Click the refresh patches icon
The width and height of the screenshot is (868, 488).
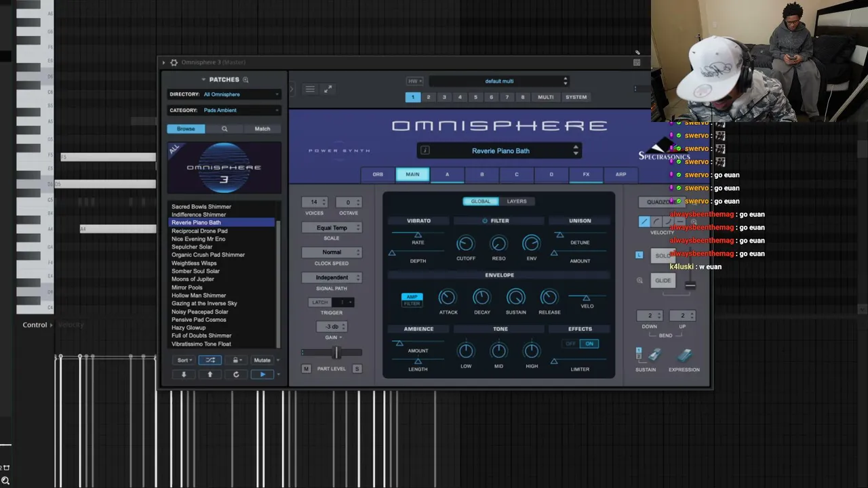(x=236, y=374)
